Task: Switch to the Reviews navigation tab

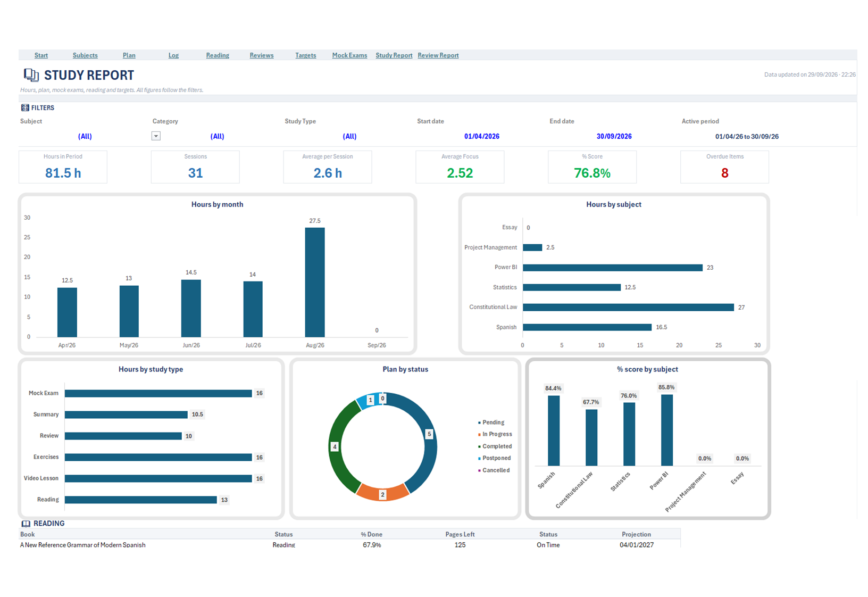Action: tap(262, 55)
